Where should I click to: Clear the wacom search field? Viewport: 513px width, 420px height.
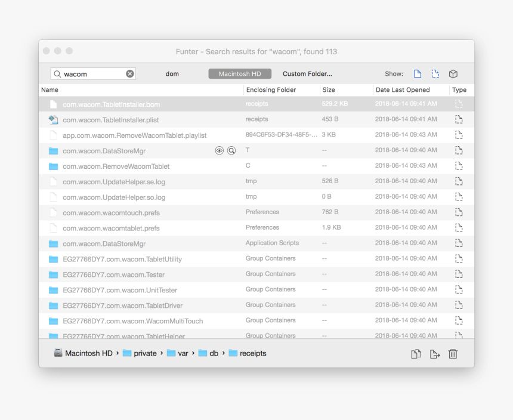(x=130, y=73)
